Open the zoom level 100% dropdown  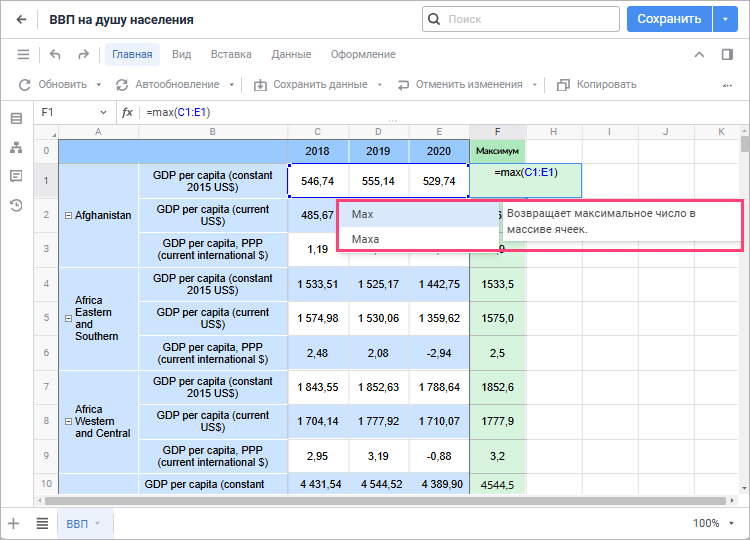[713, 523]
